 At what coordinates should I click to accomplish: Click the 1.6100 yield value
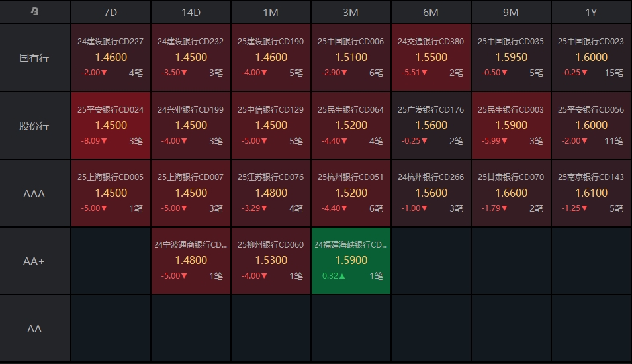591,193
